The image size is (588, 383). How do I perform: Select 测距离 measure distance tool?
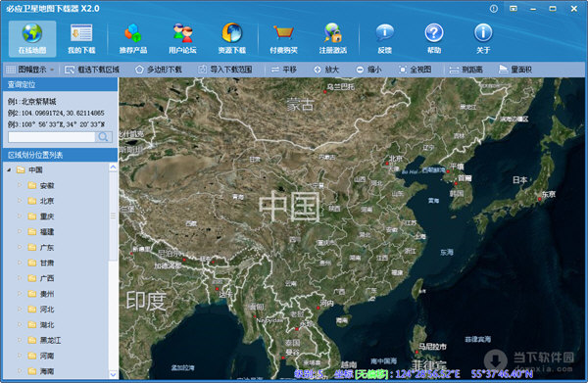tap(466, 70)
